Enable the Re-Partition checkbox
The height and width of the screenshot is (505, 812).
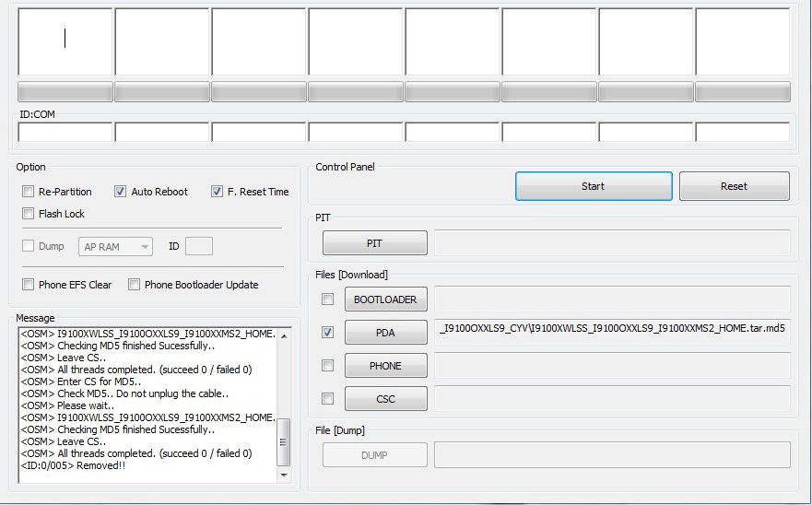point(28,192)
